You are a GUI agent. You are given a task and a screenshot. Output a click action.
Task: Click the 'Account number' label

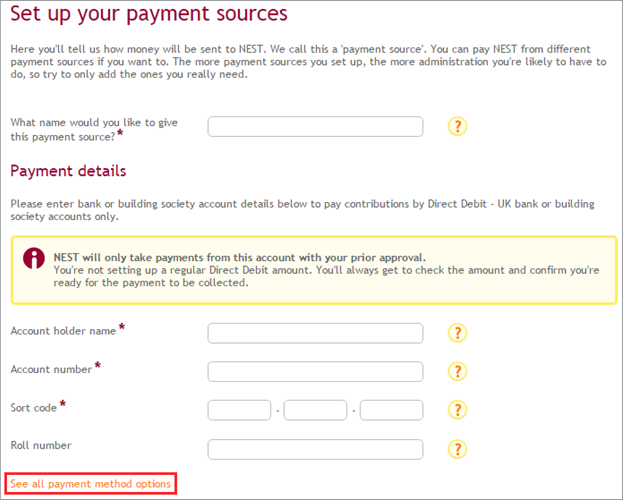pyautogui.click(x=51, y=369)
